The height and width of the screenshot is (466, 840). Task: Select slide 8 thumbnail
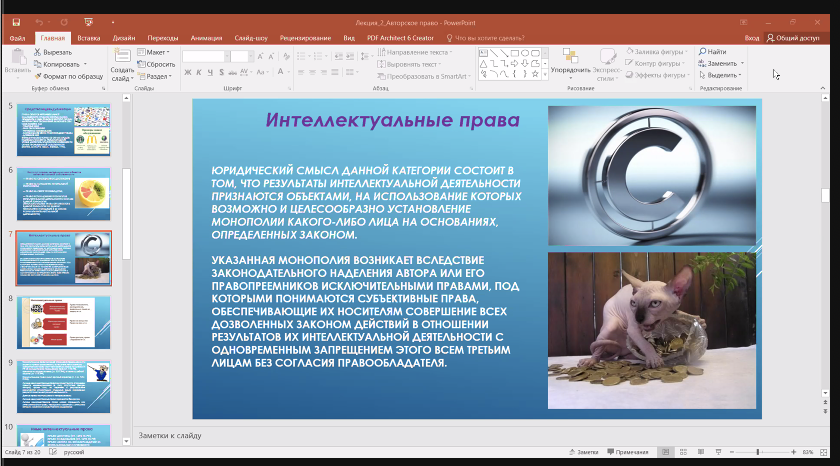point(63,322)
